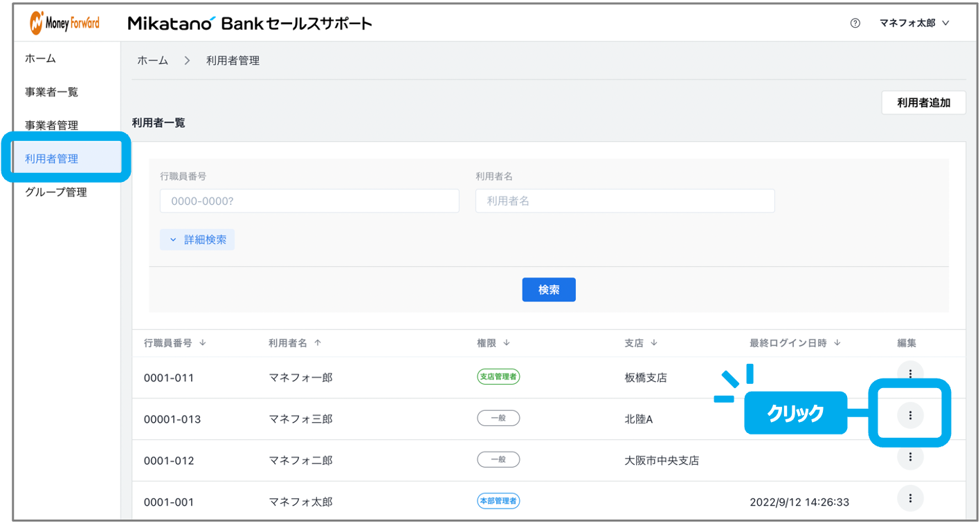Open edit menu for マネフォ二郎 row

pos(910,457)
